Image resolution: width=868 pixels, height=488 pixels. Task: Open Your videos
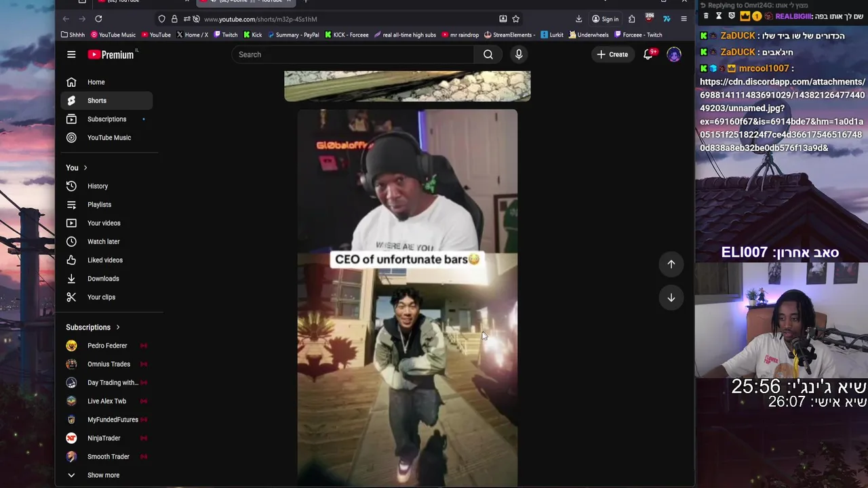tap(106, 223)
